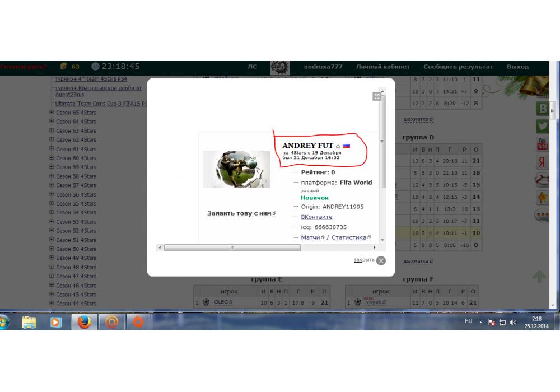Viewport: 560px width, 392px height.
Task: Expand Сезон 51 4Stars tree node
Action: (x=52, y=240)
